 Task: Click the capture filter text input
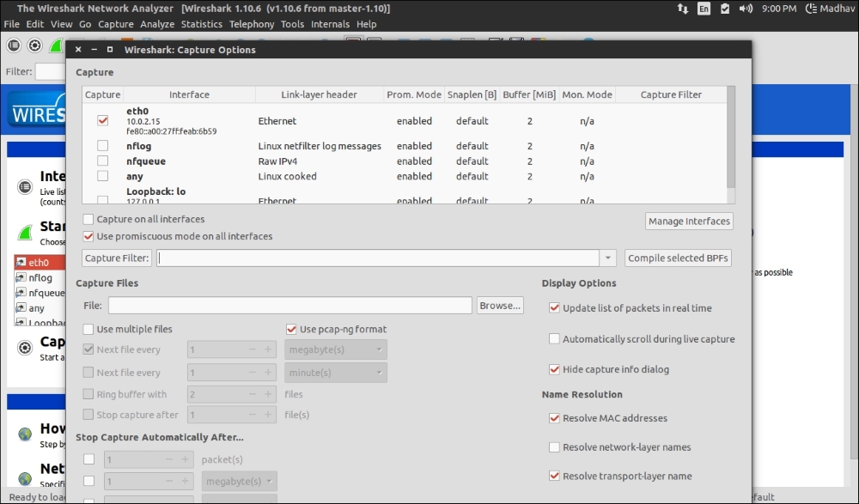[x=378, y=258]
